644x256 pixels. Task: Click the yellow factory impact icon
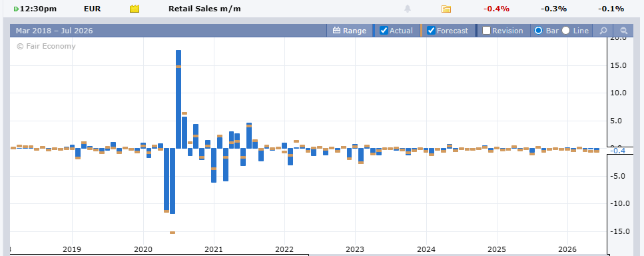point(135,9)
